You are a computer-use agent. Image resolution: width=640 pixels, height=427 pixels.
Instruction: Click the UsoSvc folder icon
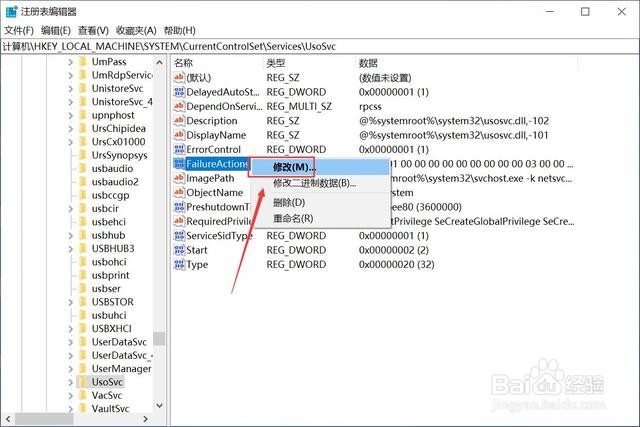pyautogui.click(x=83, y=382)
